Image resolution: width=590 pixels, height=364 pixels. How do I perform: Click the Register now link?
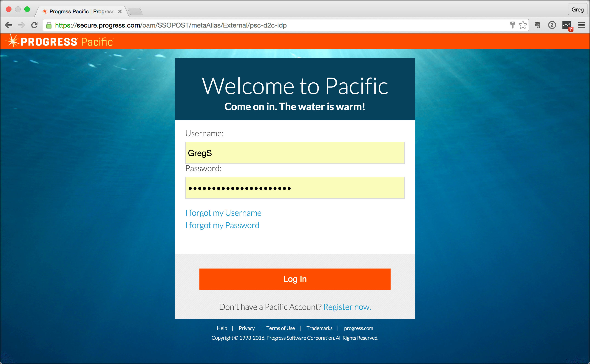click(x=347, y=307)
